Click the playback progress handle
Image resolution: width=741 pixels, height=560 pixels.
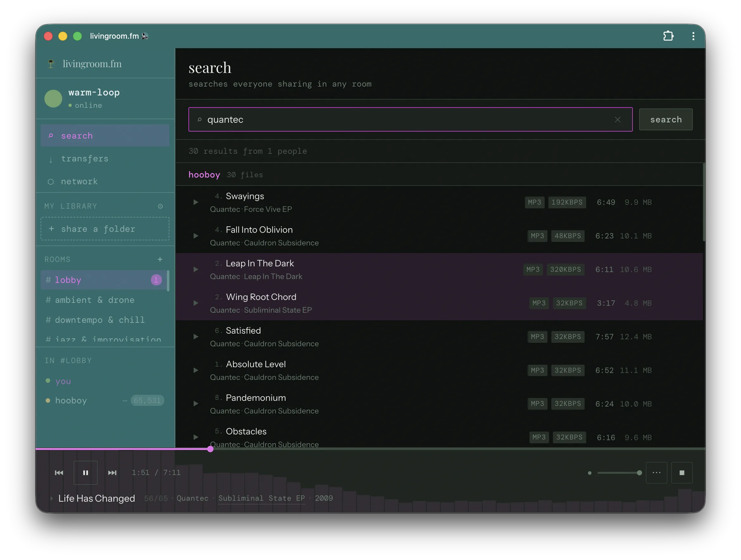coord(210,449)
